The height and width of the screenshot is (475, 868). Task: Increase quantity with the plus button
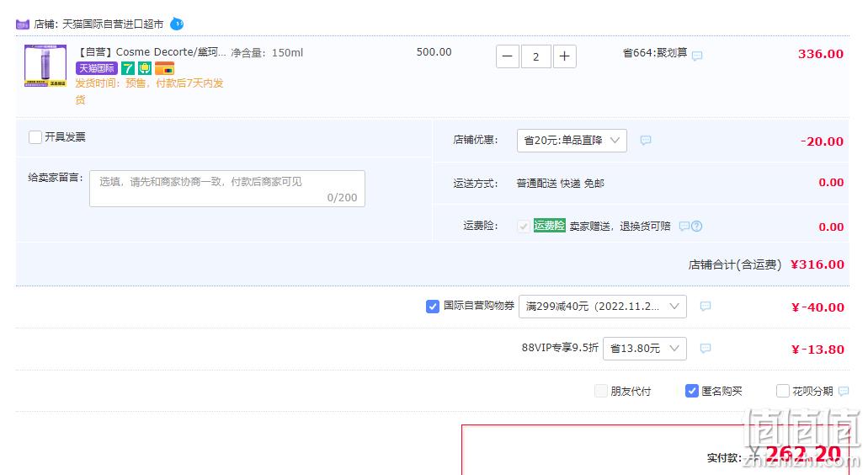point(564,56)
